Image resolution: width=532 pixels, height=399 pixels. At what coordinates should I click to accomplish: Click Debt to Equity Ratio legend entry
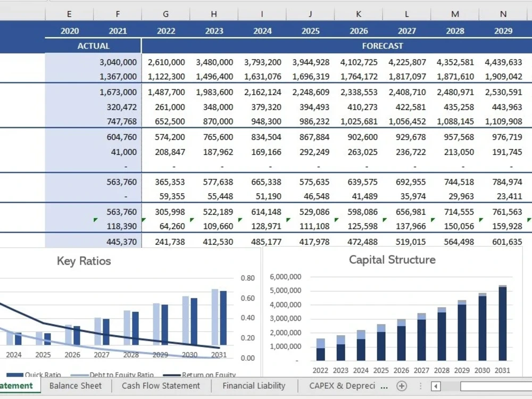(x=112, y=375)
